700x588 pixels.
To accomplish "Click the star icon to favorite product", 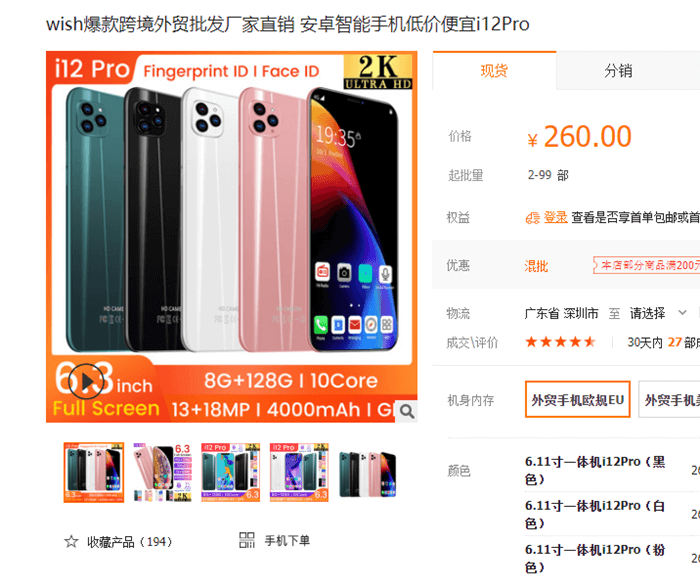I will [x=71, y=542].
